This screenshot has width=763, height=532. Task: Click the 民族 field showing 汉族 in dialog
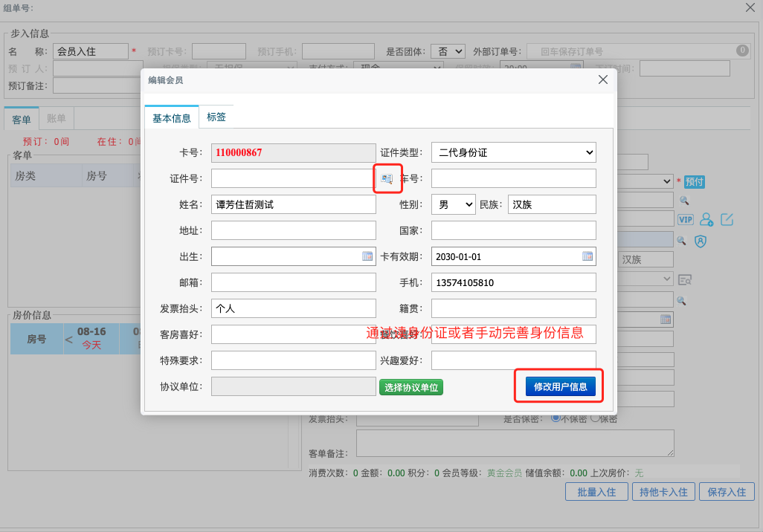(552, 205)
